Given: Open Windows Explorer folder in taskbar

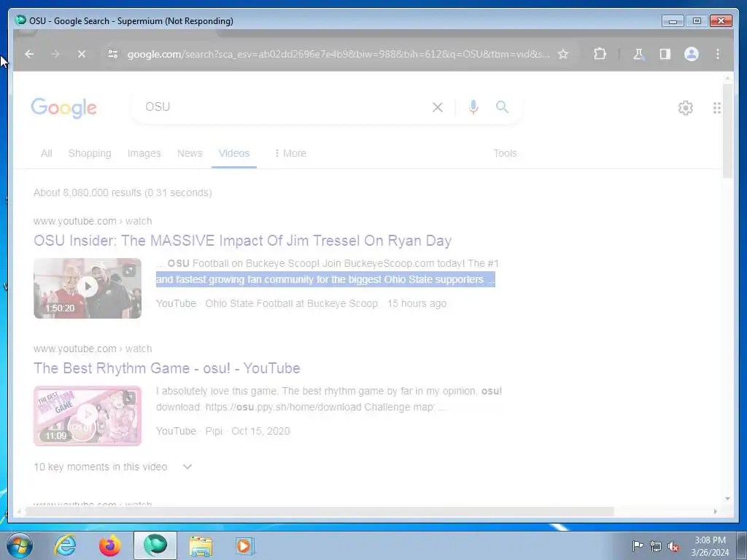Looking at the screenshot, I should tap(201, 545).
